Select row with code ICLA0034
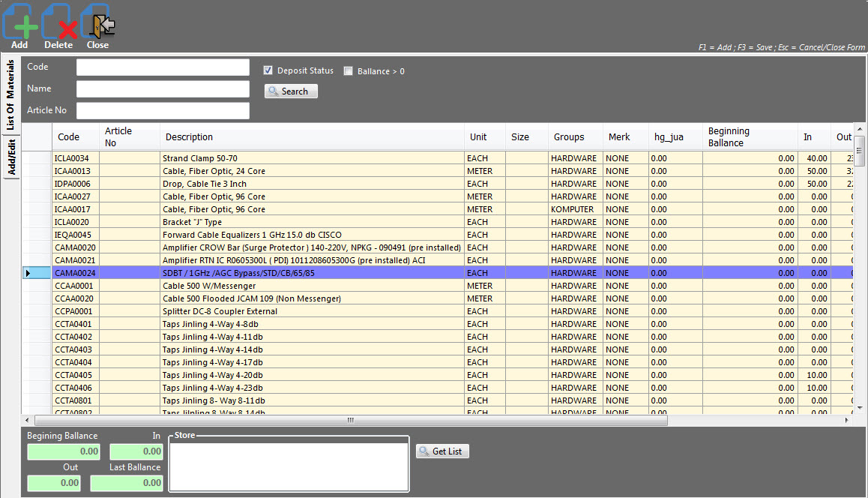The image size is (868, 498). (x=75, y=158)
